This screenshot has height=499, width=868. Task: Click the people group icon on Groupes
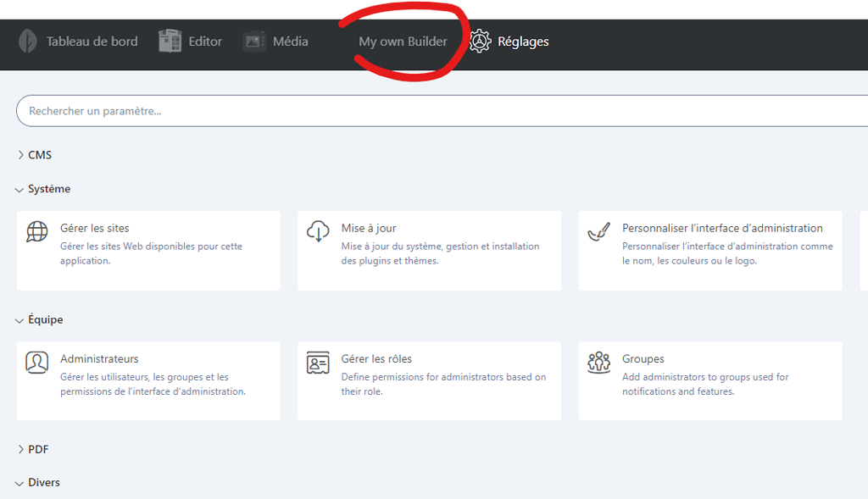click(x=599, y=361)
